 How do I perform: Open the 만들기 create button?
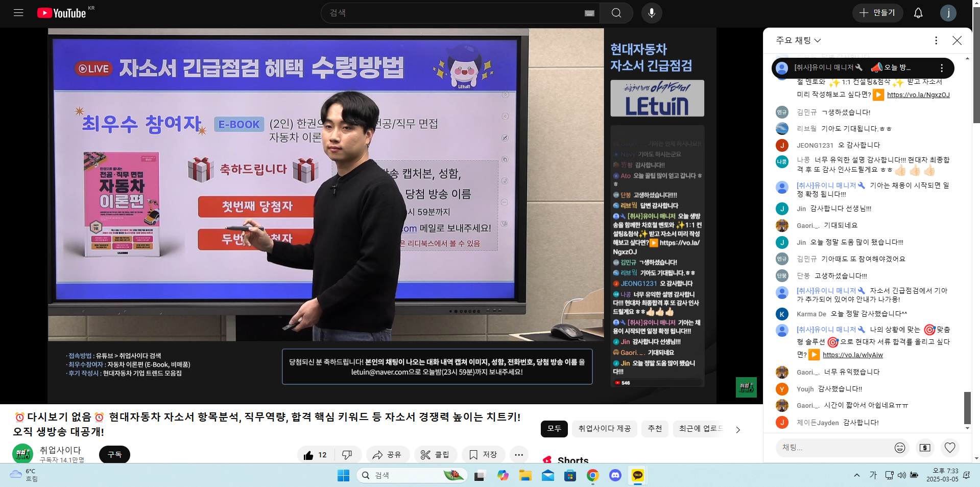[x=878, y=13]
